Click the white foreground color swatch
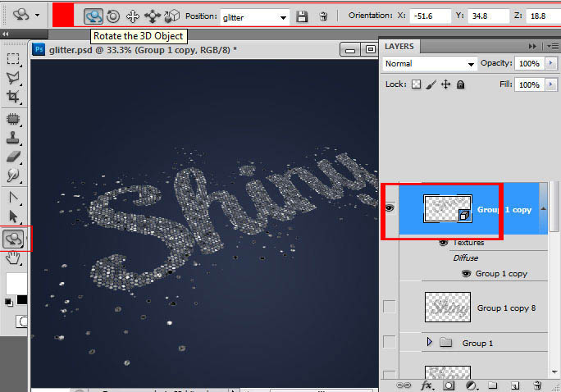Screen dimensions: 561x392 16,284
